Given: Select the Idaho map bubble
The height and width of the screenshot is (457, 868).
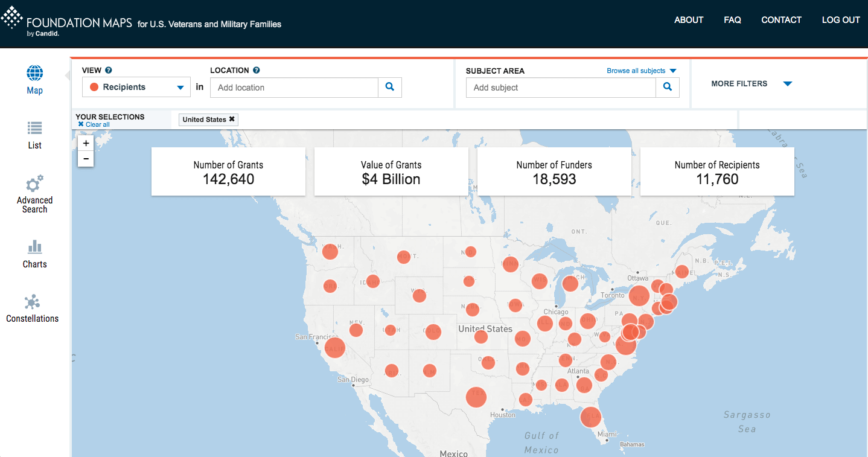Looking at the screenshot, I should click(373, 281).
